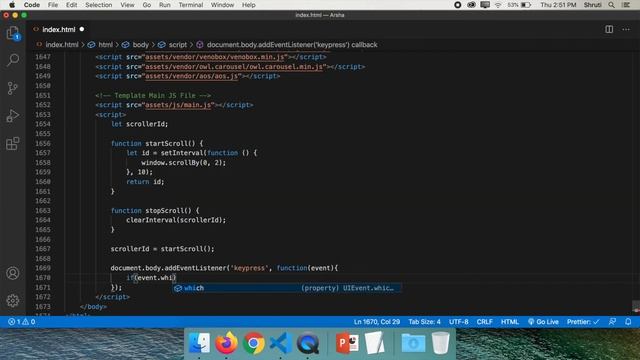640x360 pixels.
Task: Click the 'clearInterval(scrollerId);' line
Action: [176, 220]
